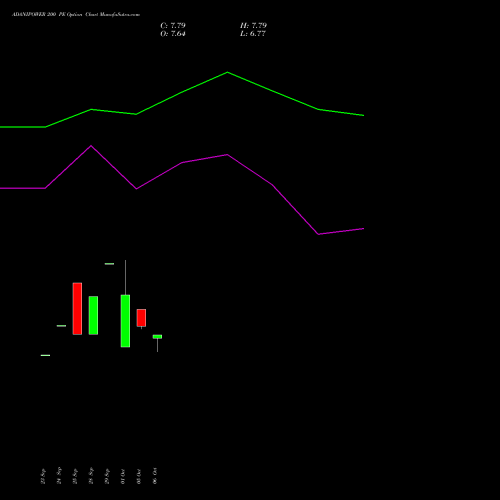500x500 pixels.
Task: Click the 01 Oct date label
Action: point(123,476)
